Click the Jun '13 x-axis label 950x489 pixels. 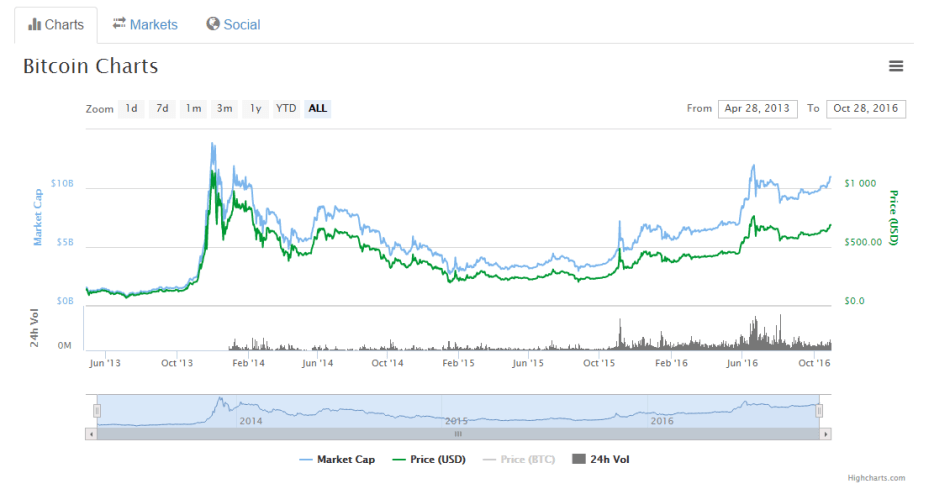pos(105,363)
